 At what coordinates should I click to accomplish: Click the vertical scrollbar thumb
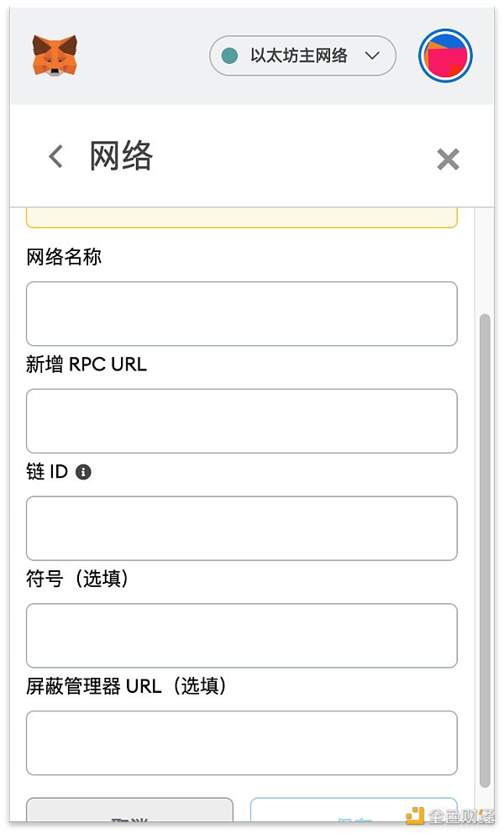pyautogui.click(x=485, y=550)
